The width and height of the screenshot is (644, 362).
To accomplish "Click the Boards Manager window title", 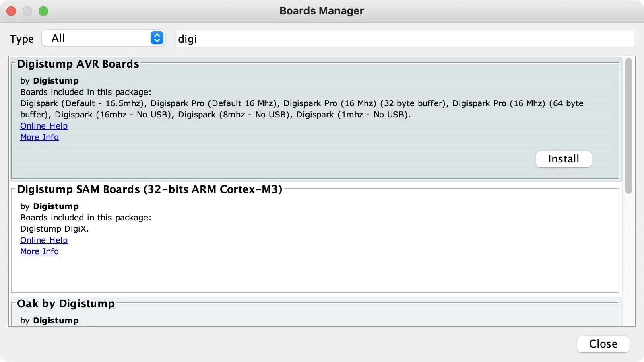I will (x=322, y=11).
